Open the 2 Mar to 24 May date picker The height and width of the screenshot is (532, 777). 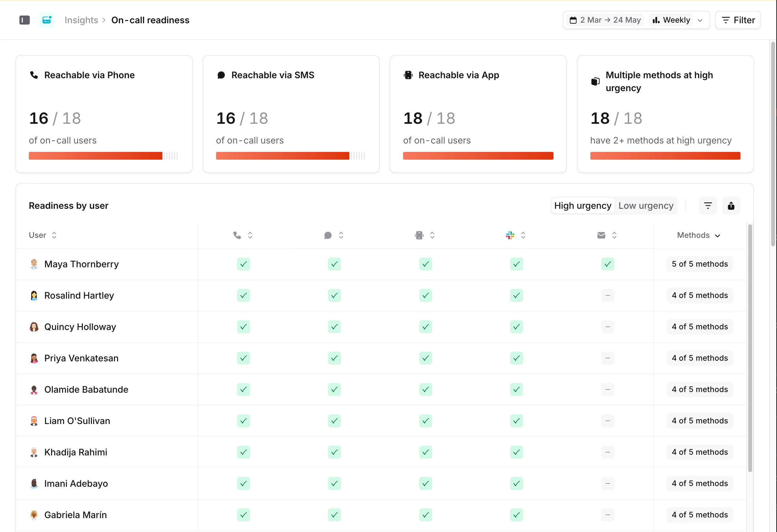point(606,20)
